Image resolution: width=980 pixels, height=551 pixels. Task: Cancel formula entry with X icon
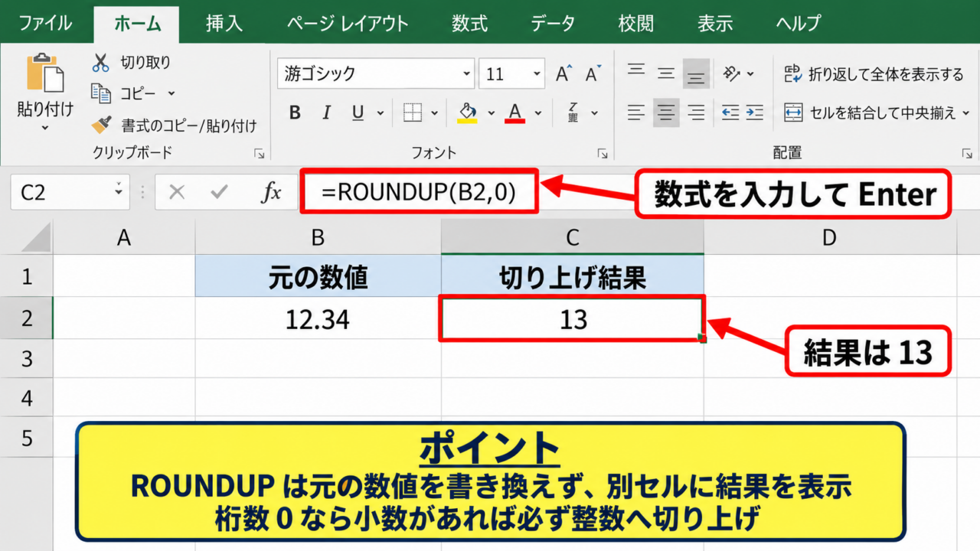click(177, 192)
